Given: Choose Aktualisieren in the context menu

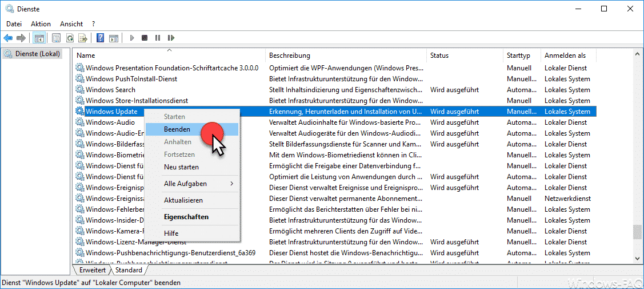Looking at the screenshot, I should coord(192,200).
